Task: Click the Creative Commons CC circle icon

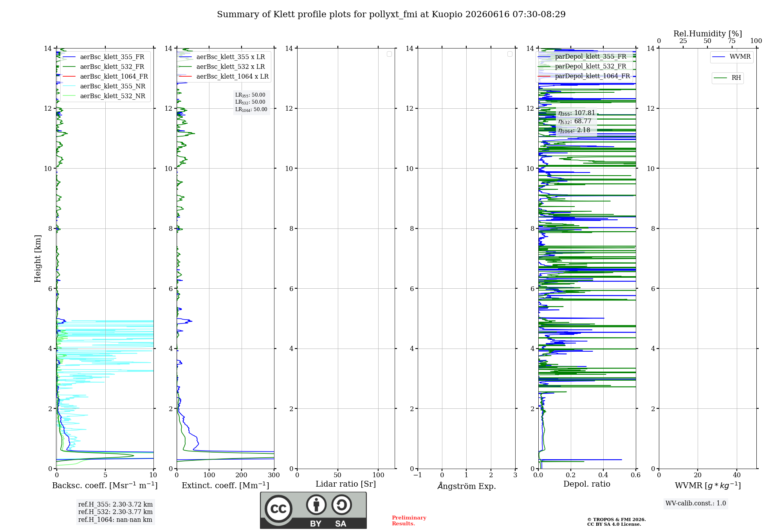Action: 278,509
